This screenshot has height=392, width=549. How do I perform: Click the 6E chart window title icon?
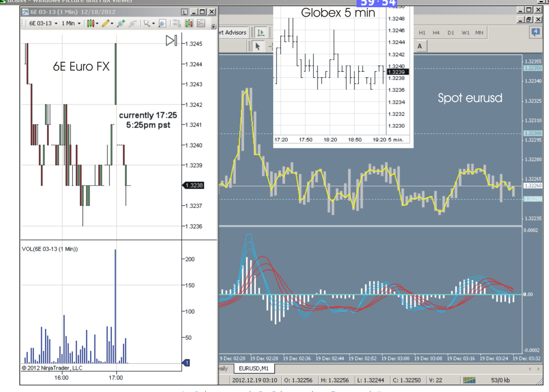point(25,12)
